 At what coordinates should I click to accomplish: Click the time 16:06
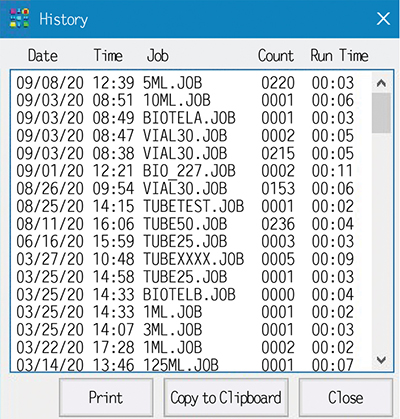tap(113, 224)
